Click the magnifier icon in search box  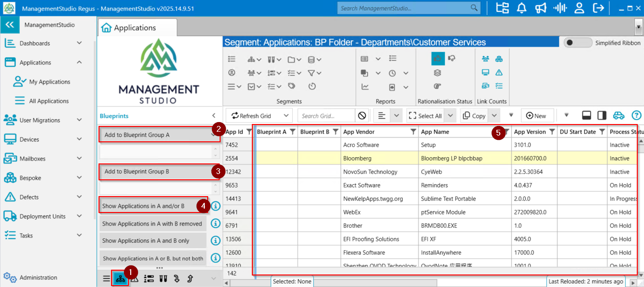(x=474, y=8)
